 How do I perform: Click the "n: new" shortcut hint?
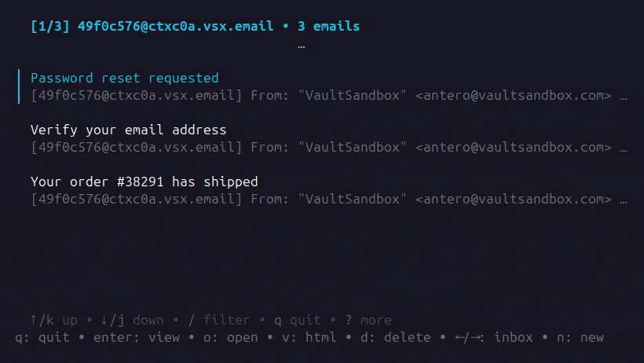tap(580, 337)
